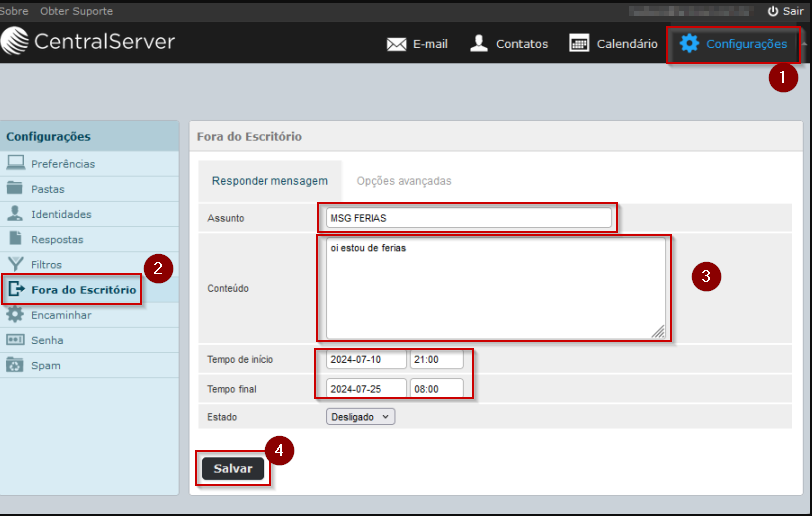Select the Responder mensagem tab
The image size is (812, 516).
pos(270,181)
